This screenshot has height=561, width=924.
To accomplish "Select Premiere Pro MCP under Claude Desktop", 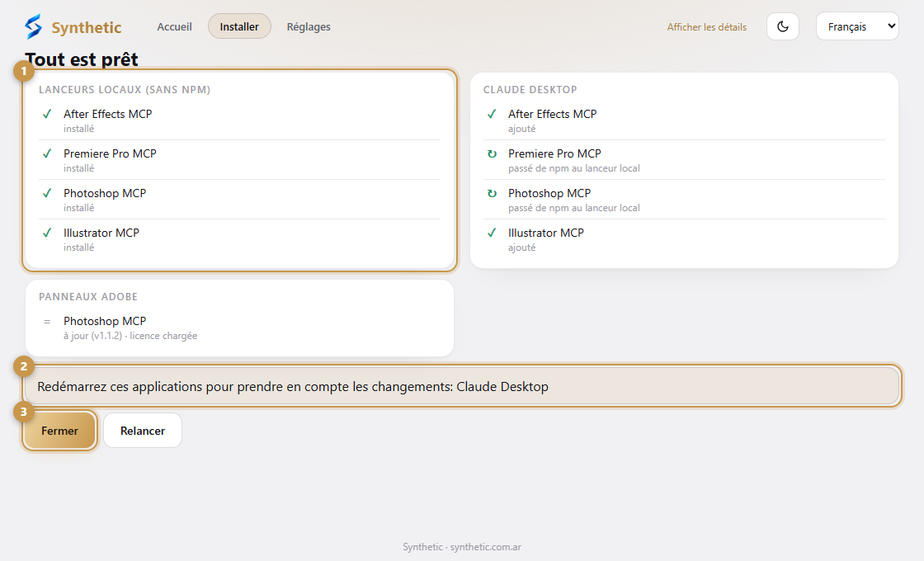I will [555, 153].
